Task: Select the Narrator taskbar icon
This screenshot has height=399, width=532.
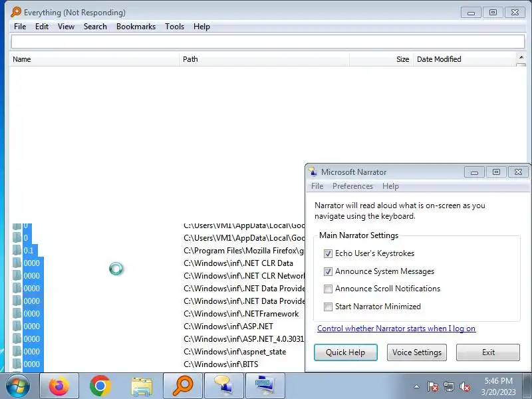Action: (x=224, y=386)
